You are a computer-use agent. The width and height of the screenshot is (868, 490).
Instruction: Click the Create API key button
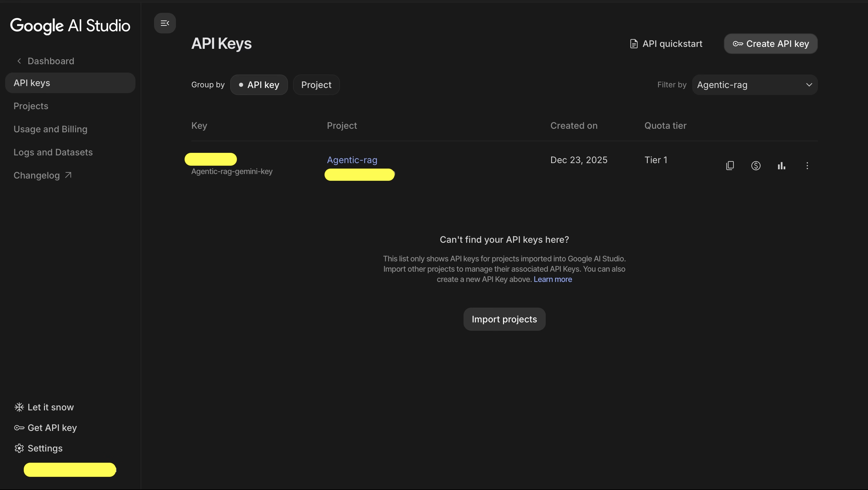pos(770,43)
